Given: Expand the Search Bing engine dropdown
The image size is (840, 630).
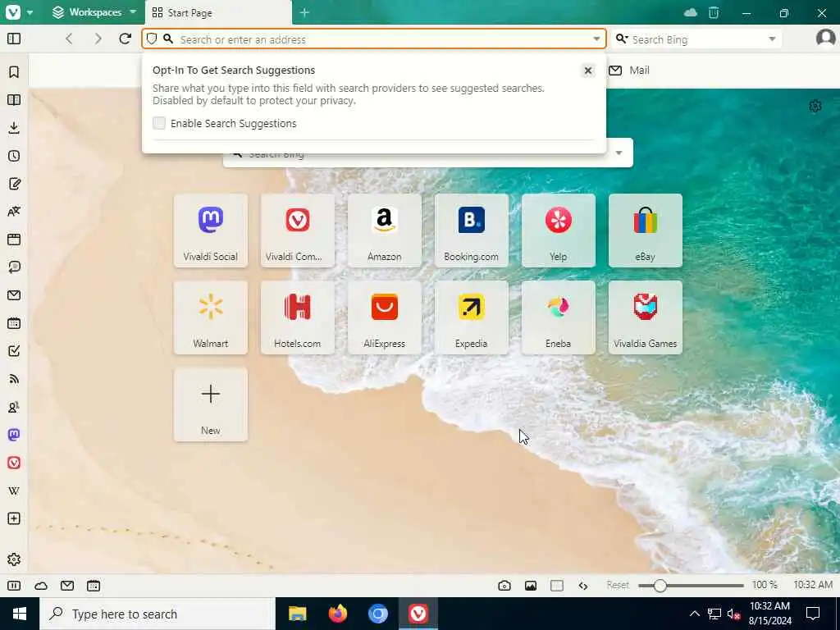Looking at the screenshot, I should coord(772,39).
